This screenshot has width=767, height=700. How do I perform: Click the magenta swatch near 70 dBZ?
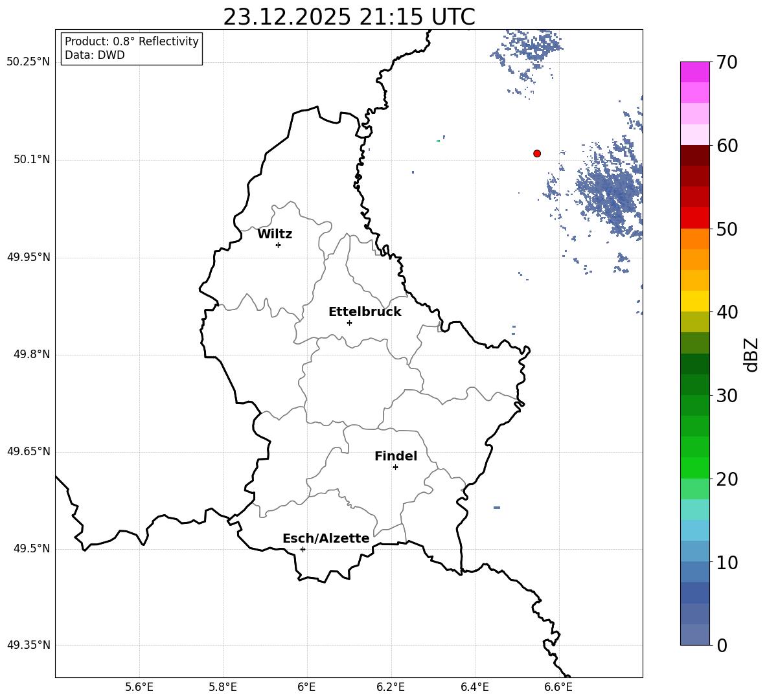(x=694, y=72)
